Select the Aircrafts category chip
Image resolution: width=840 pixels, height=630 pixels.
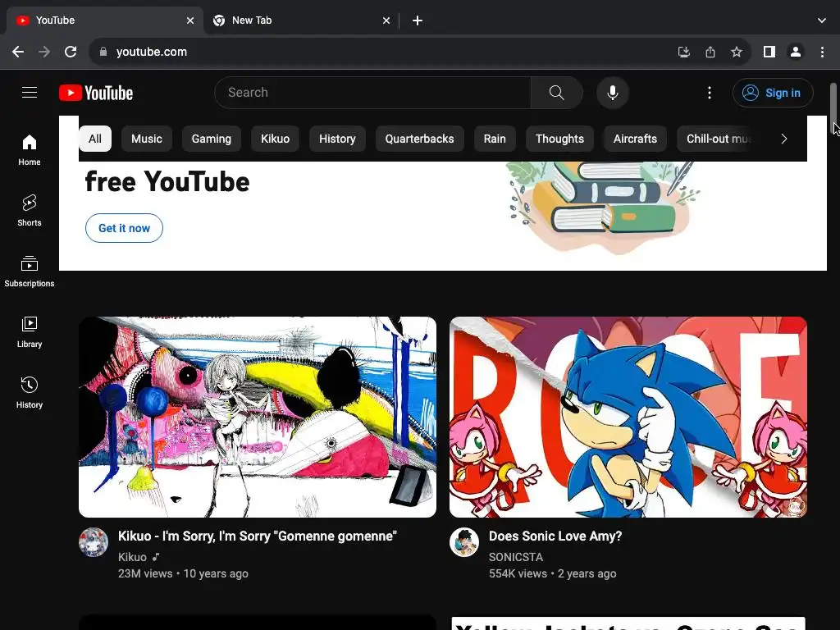click(635, 139)
